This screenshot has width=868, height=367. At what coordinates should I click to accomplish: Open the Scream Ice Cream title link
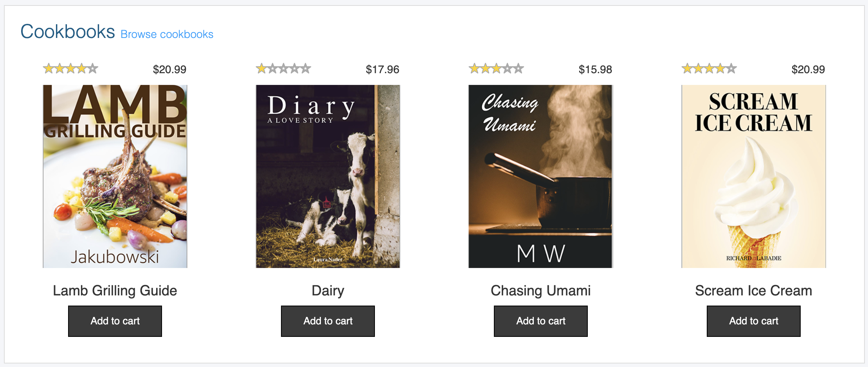pyautogui.click(x=754, y=291)
